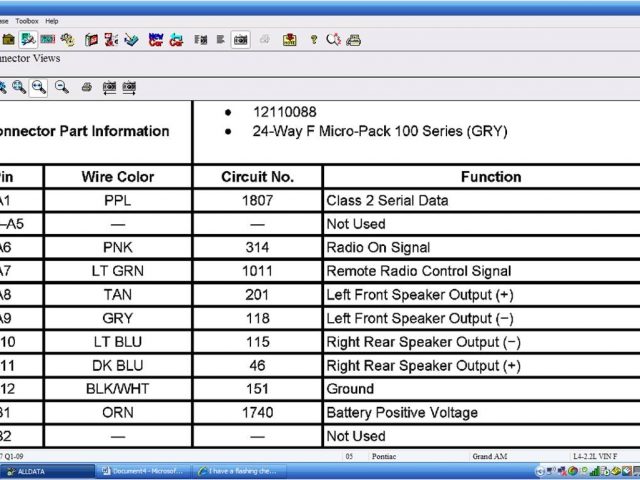Click small print icon beside zoom tools

click(x=87, y=88)
